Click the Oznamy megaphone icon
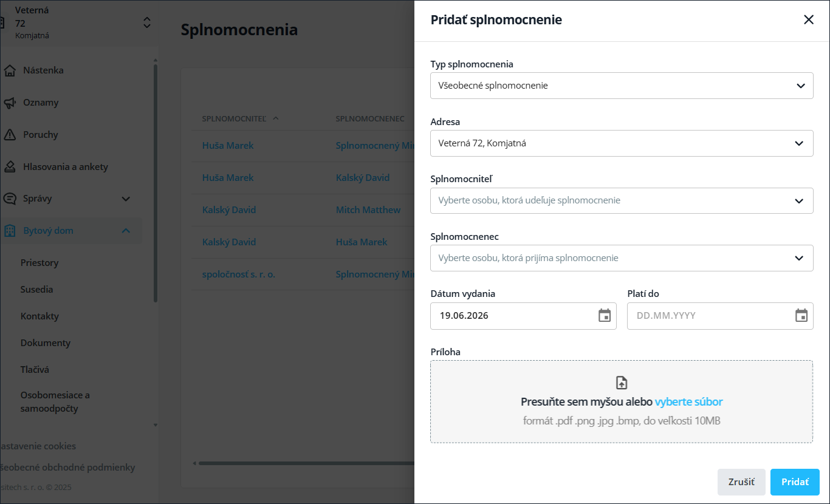830x504 pixels. [9, 103]
